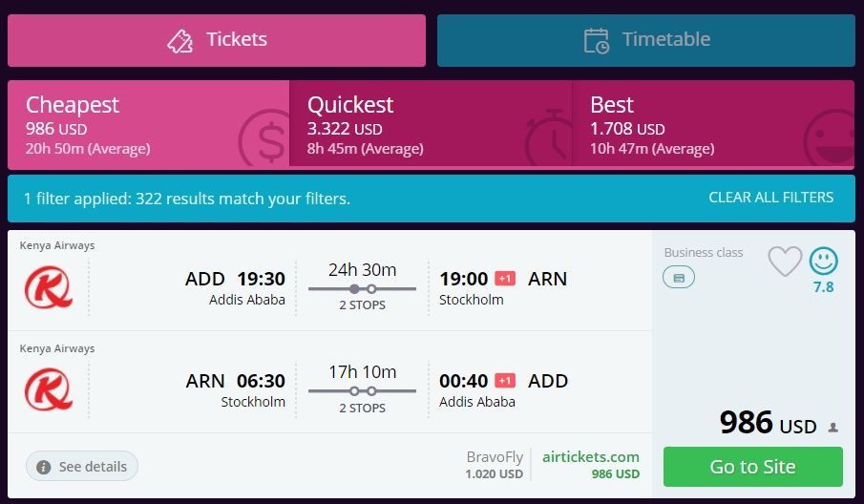Click the return 2 STOPS route line
The width and height of the screenshot is (864, 504).
(362, 390)
